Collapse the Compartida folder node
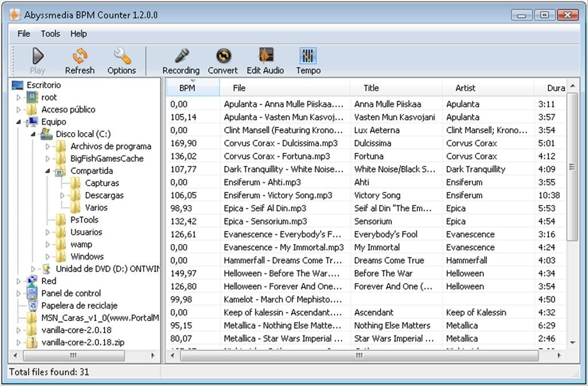588x386 pixels. click(48, 171)
